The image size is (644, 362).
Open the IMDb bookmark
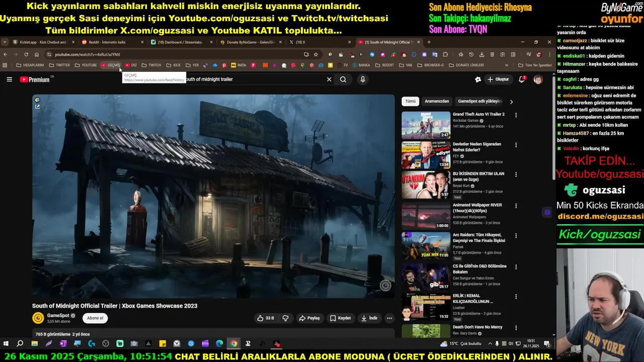pyautogui.click(x=238, y=65)
